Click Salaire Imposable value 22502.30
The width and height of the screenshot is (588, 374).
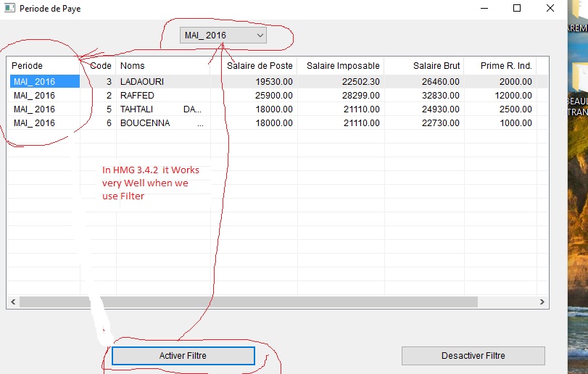[x=361, y=81]
